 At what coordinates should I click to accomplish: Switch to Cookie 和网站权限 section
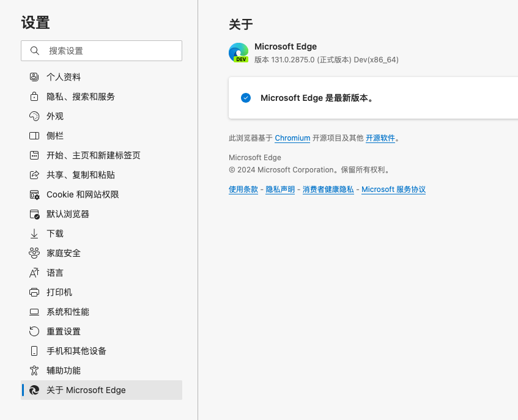coord(102,194)
